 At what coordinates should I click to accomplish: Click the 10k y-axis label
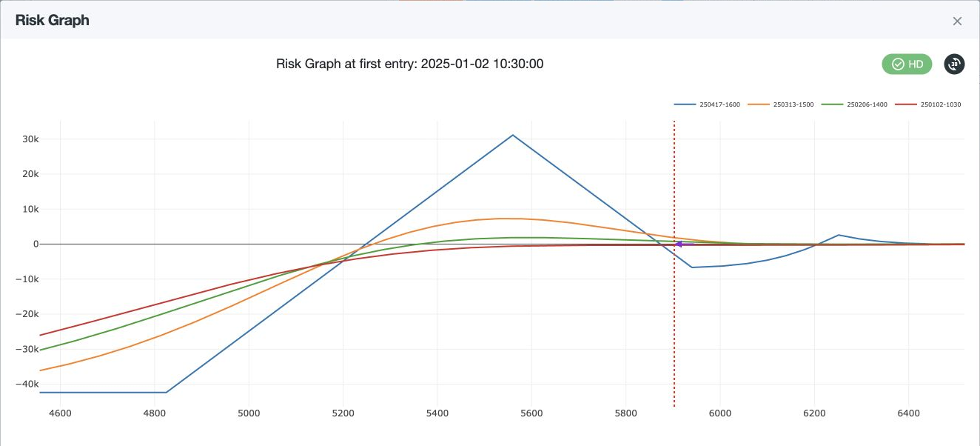30,209
